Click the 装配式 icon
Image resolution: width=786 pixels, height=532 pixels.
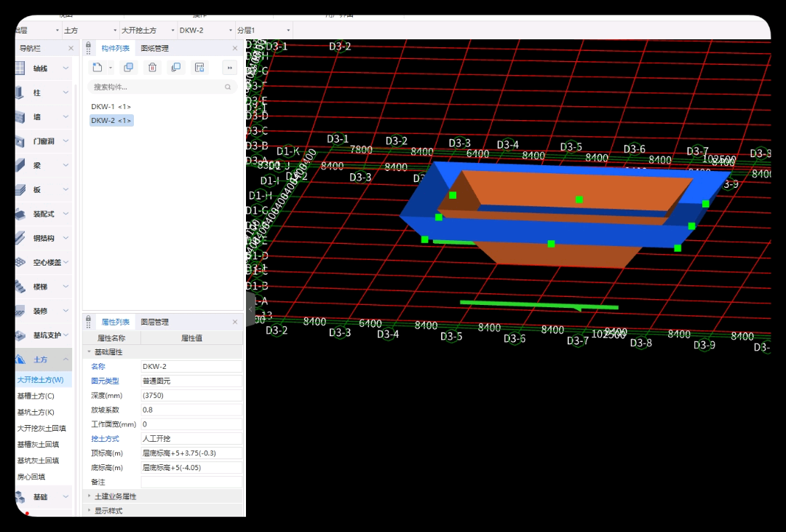(20, 214)
